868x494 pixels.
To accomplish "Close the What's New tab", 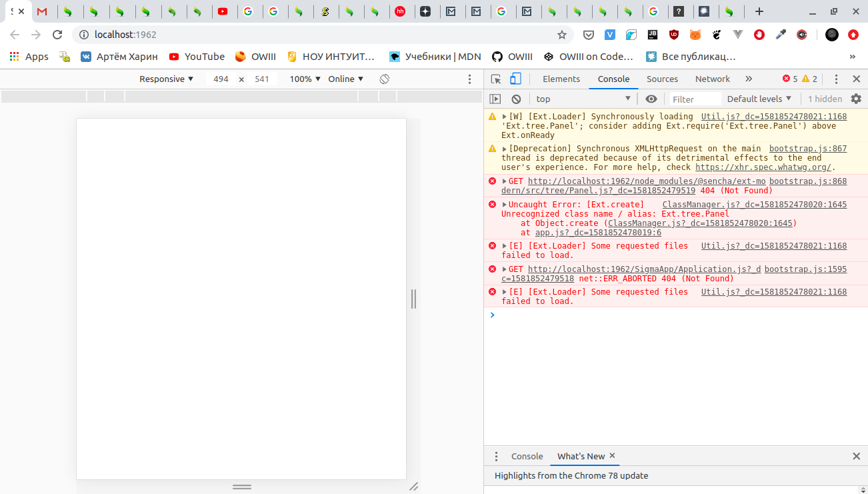I will 612,456.
